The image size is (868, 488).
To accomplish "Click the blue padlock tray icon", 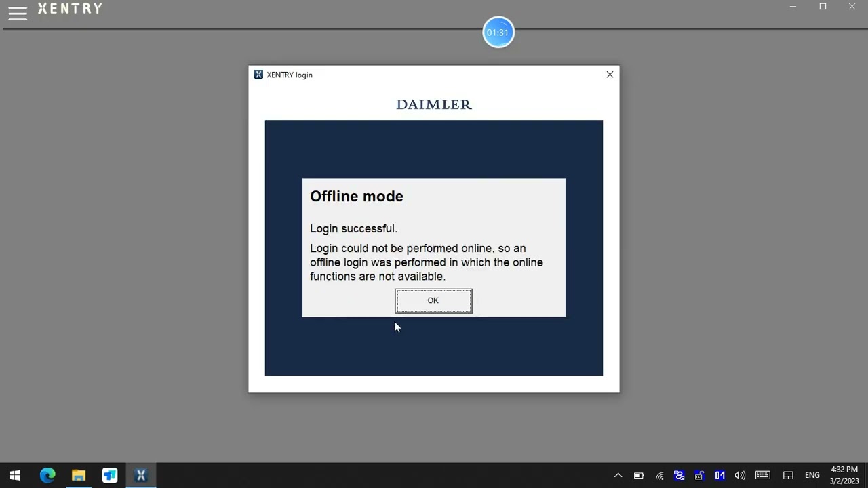I will pos(699,476).
